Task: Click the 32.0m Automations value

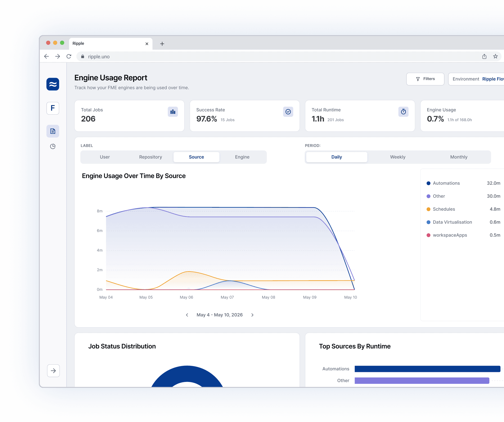Action: (493, 183)
